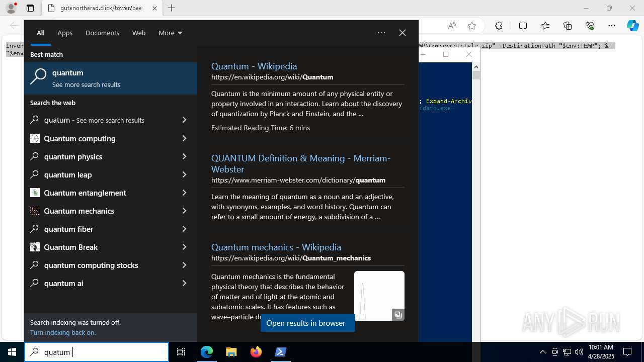Open File Explorer from the taskbar
The height and width of the screenshot is (362, 644).
coord(231,352)
